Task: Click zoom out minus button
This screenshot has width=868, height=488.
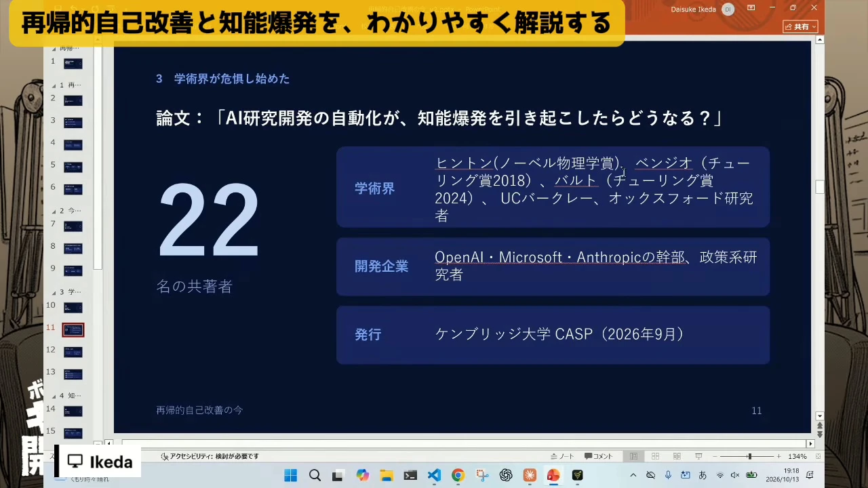Action: coord(714,456)
